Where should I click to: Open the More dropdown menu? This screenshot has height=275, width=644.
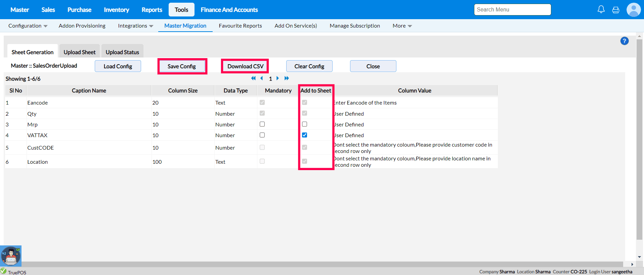[x=402, y=26]
